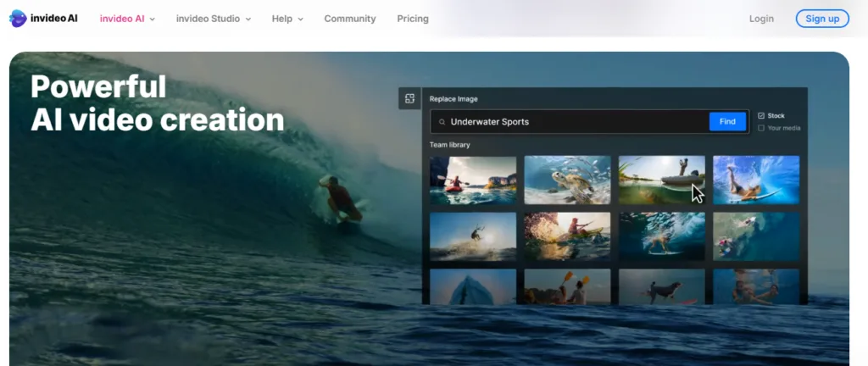Click the search magnifier icon

442,122
